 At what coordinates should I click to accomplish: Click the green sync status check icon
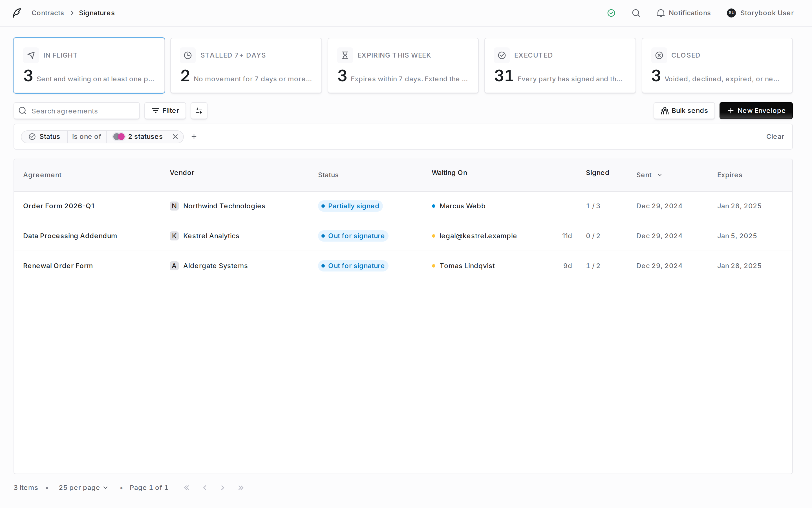click(x=611, y=13)
